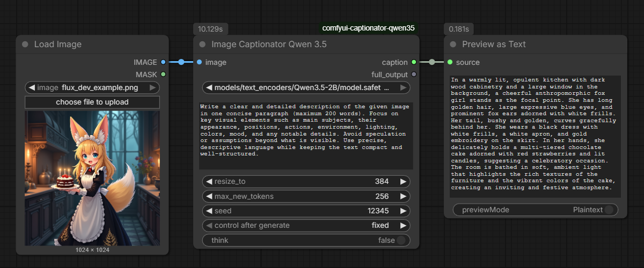Open the Qwen3.5-2B model path dropdown
This screenshot has width=644, height=268.
pyautogui.click(x=306, y=87)
